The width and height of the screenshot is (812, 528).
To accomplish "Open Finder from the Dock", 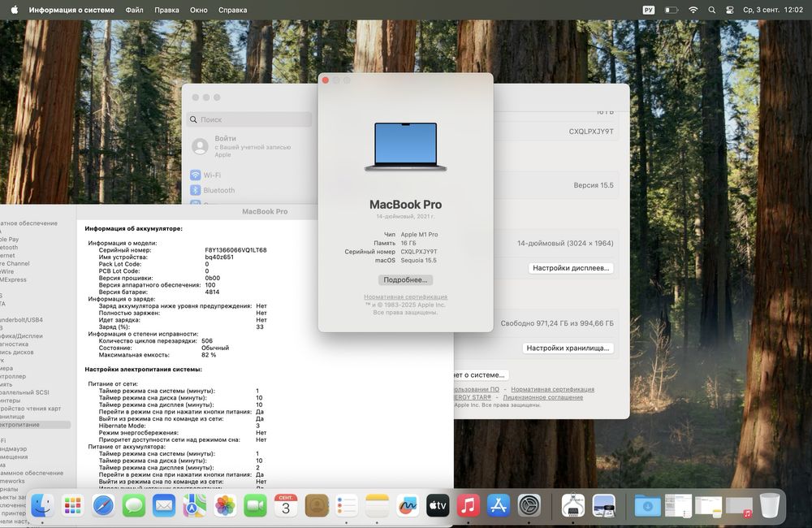I will [42, 505].
